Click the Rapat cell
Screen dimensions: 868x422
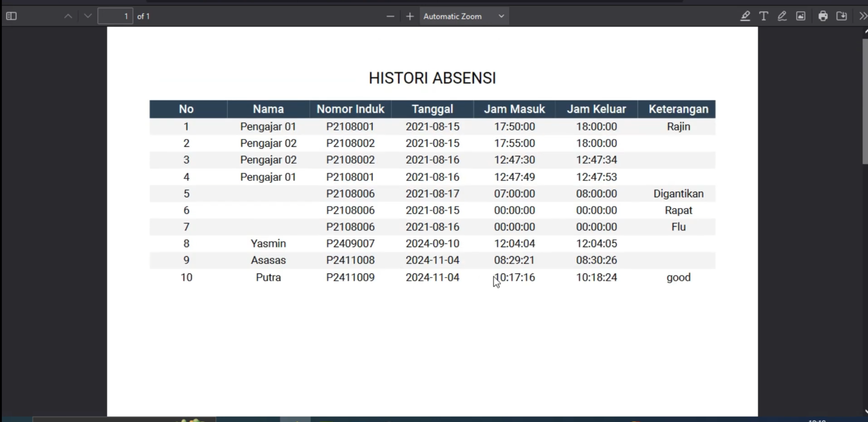pos(679,210)
